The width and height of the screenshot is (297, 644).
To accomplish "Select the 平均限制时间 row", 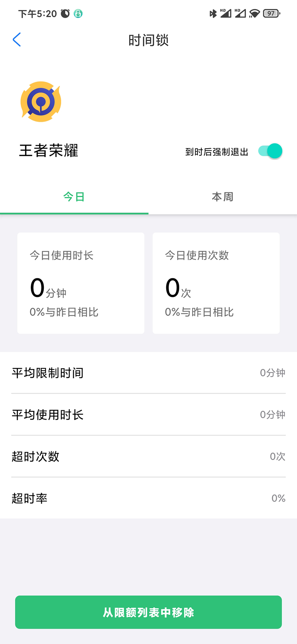I will [x=148, y=373].
